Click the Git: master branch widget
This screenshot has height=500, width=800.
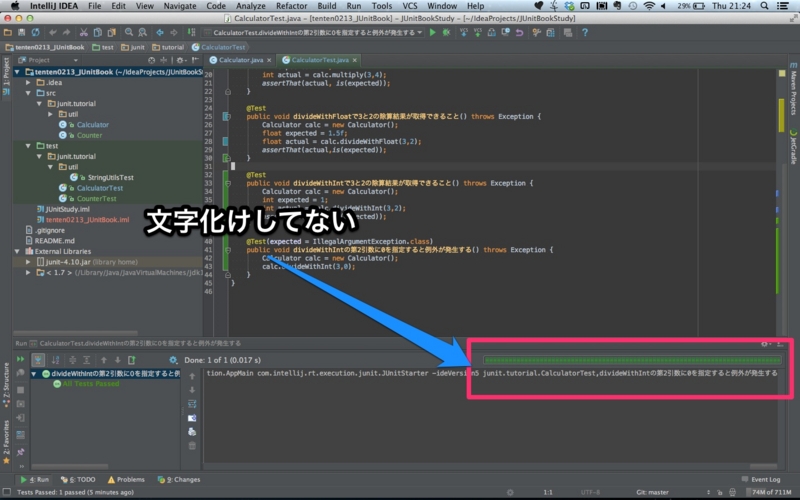(652, 492)
